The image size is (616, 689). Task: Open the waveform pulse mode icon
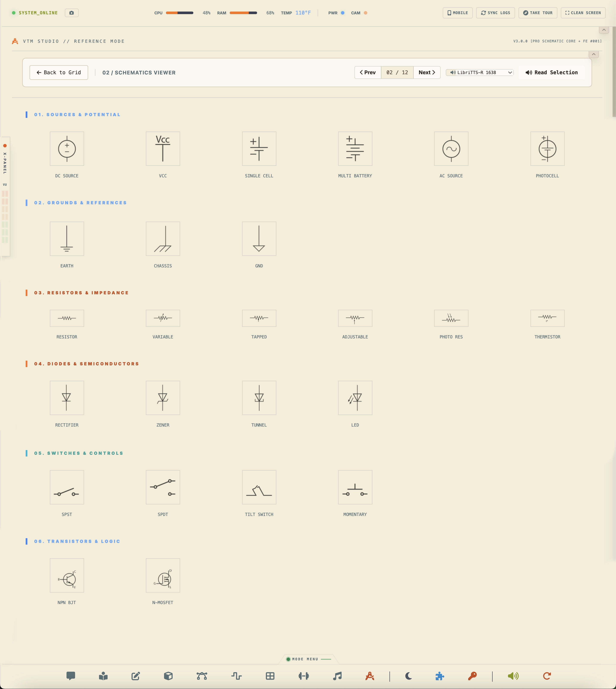(x=237, y=676)
